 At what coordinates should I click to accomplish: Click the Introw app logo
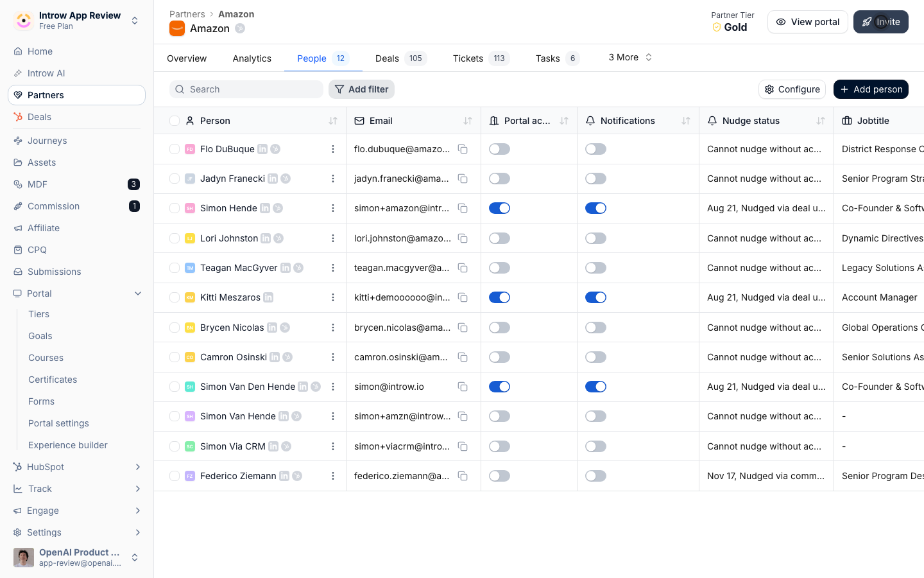tap(24, 21)
